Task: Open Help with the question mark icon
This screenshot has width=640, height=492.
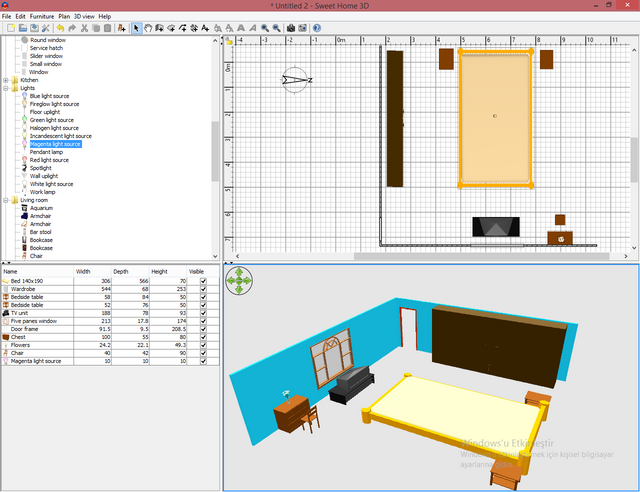Action: click(317, 29)
